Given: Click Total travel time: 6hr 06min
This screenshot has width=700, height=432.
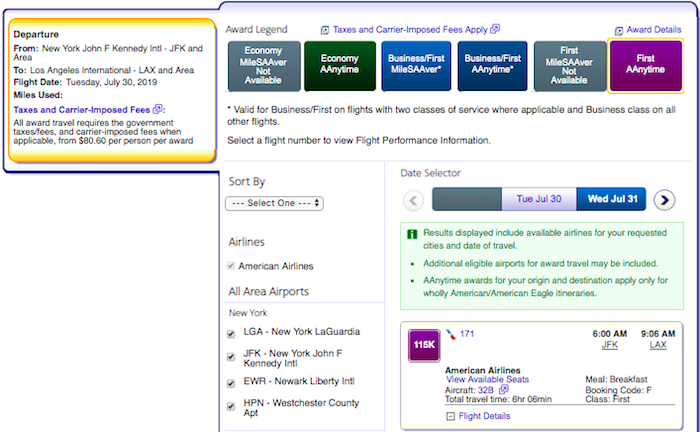Looking at the screenshot, I should [498, 399].
